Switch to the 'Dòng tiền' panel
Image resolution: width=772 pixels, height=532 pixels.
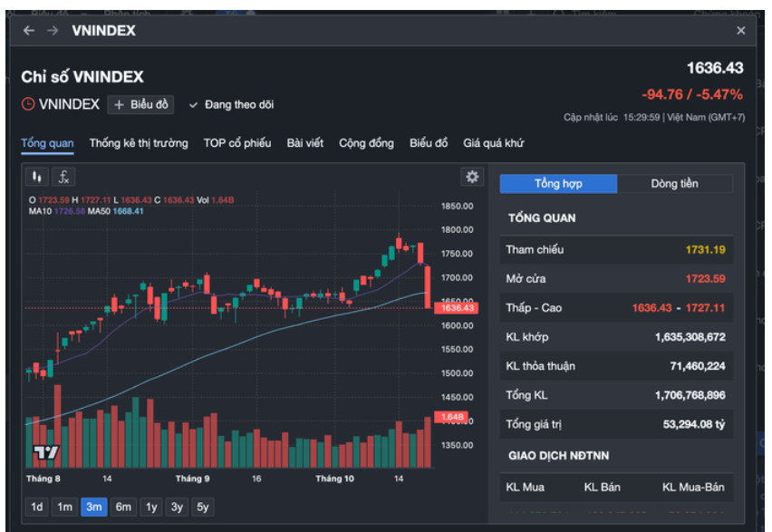pos(674,184)
